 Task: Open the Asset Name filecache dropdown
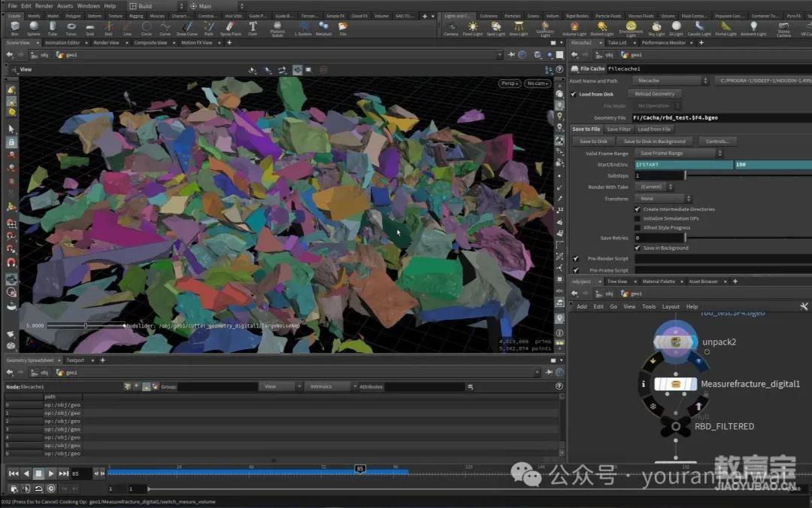pyautogui.click(x=671, y=81)
